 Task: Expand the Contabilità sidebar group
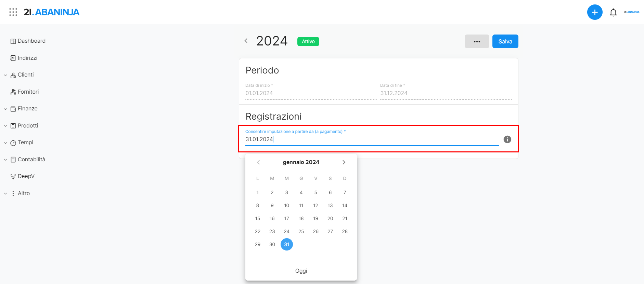click(x=5, y=160)
